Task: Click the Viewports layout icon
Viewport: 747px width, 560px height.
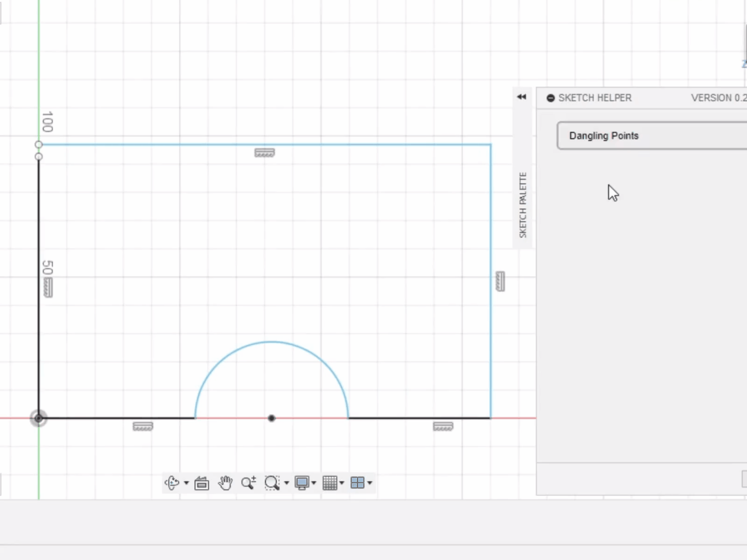Action: coord(358,483)
